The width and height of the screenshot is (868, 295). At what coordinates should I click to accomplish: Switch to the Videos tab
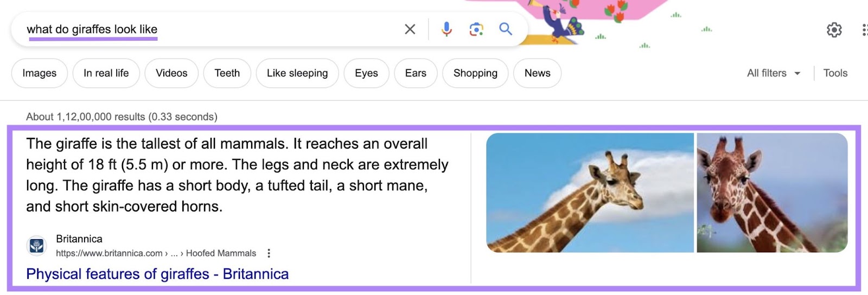[171, 73]
